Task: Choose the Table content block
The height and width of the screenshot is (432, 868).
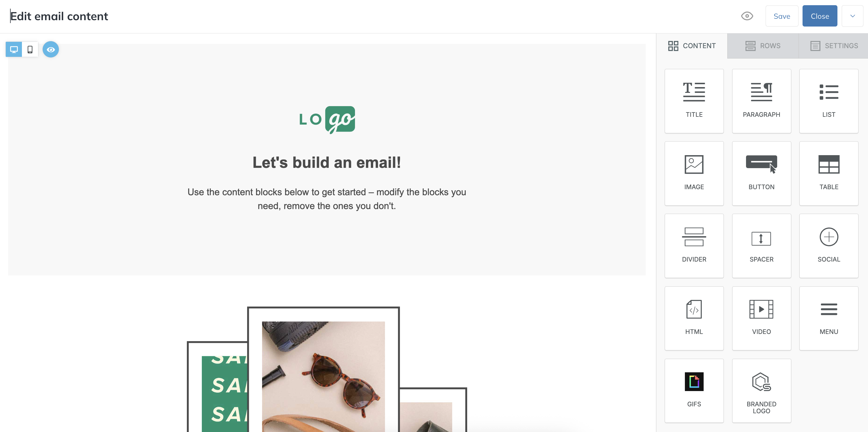Action: coord(828,174)
